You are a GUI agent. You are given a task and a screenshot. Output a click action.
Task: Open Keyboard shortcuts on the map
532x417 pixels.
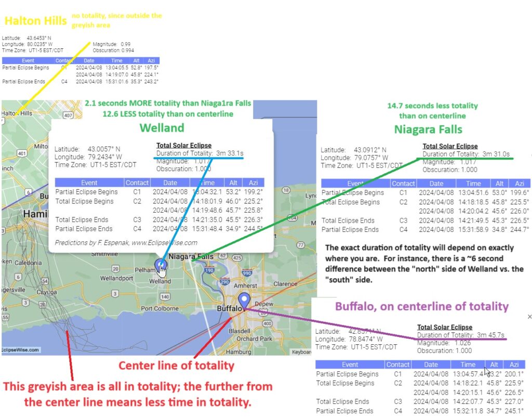coord(301,352)
